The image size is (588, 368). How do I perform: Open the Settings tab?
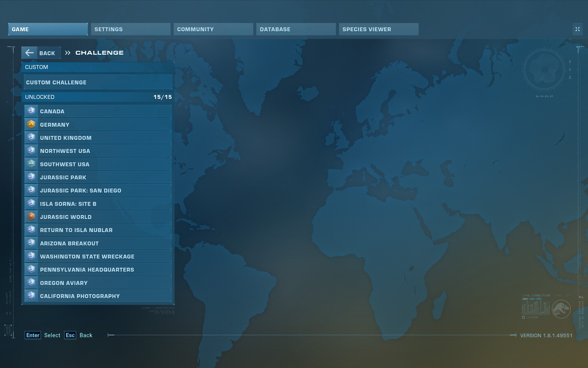131,29
